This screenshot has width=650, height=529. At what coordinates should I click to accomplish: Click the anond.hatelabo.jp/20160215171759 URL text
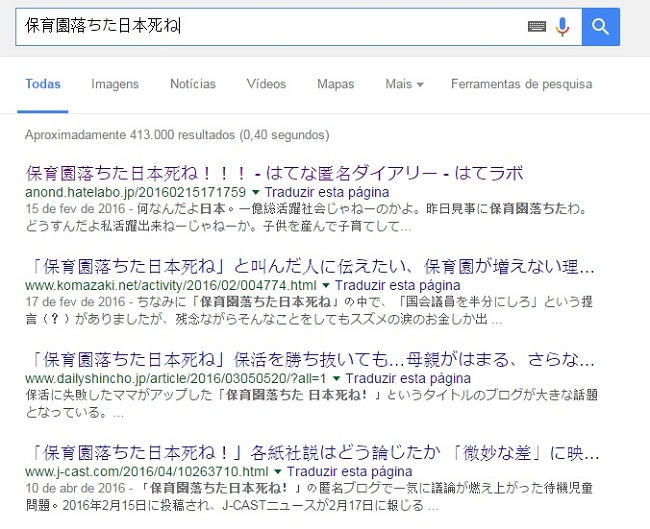(x=136, y=192)
